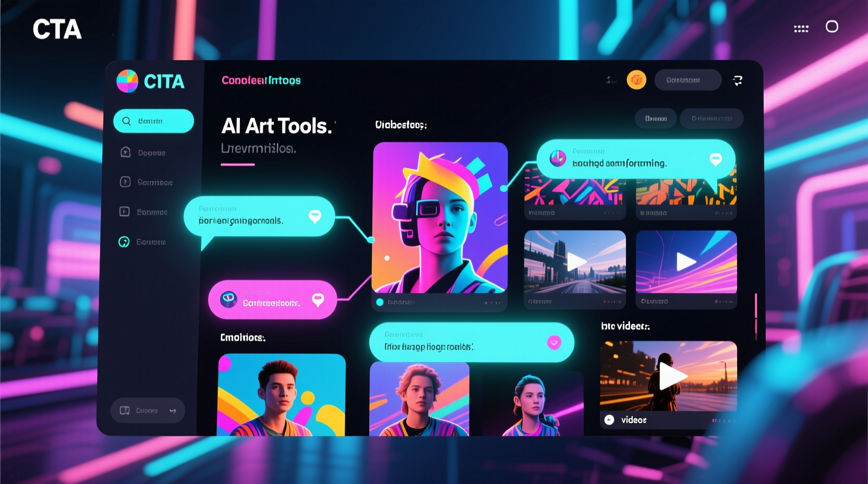Open the Content header menu at the top
Image resolution: width=868 pixels, height=484 pixels.
(260, 80)
